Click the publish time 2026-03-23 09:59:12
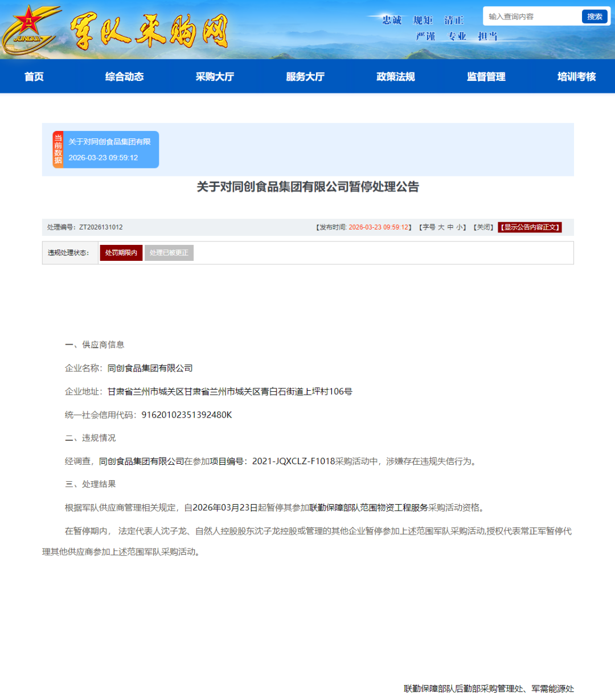615x700 pixels. (380, 227)
